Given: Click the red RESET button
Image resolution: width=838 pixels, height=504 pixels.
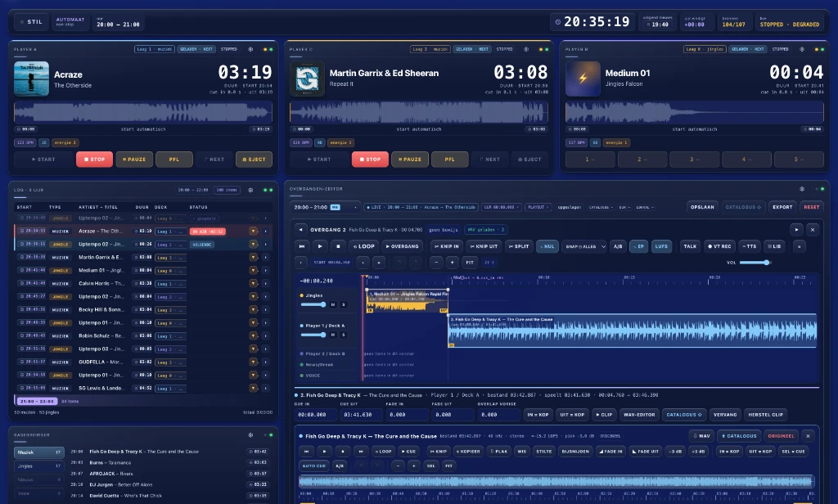Looking at the screenshot, I should 811,207.
